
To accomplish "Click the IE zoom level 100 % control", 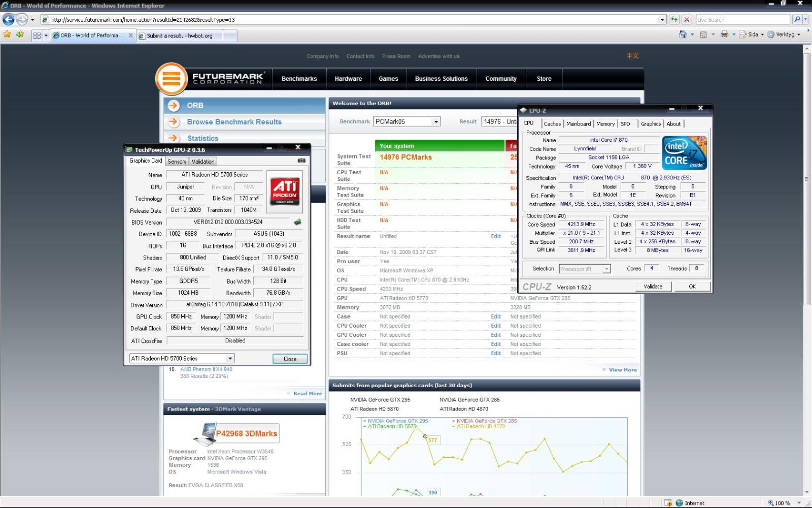I will (784, 503).
